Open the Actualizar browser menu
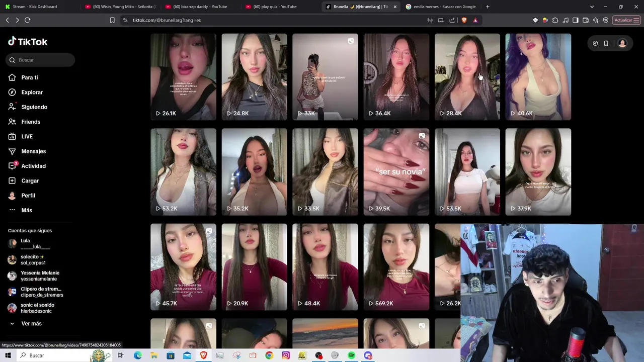Screen dimensions: 644x362 (x=626, y=20)
